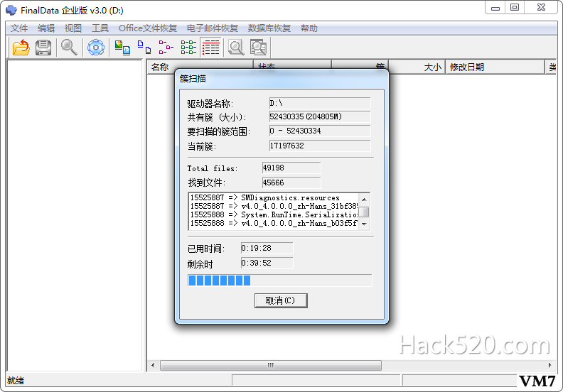Screen dimensions: 563x392
Task: Open the 文件 menu
Action: (x=19, y=28)
